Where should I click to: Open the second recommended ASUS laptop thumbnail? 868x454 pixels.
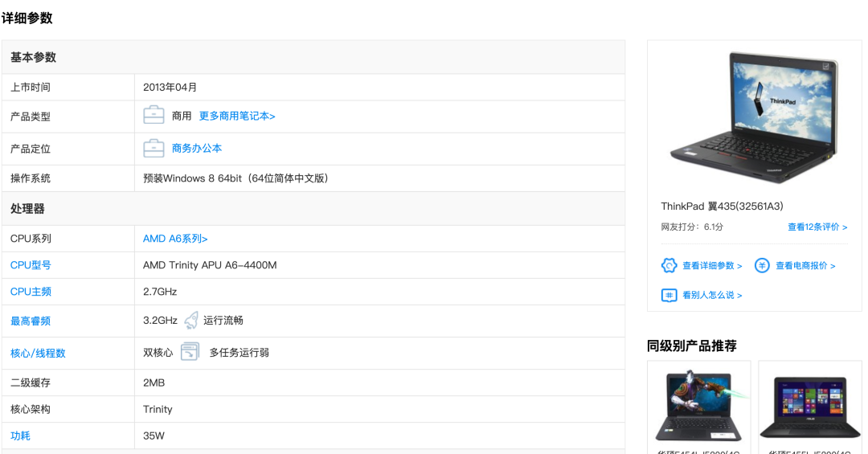click(x=810, y=407)
